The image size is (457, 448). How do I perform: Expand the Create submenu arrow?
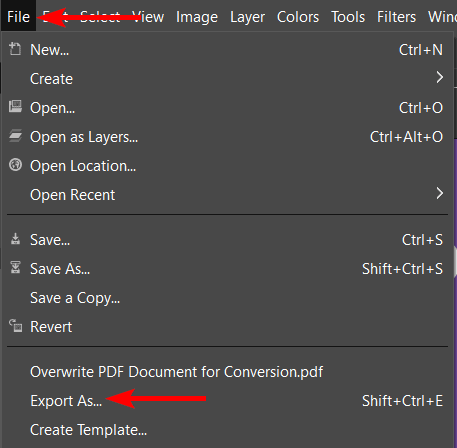[440, 77]
